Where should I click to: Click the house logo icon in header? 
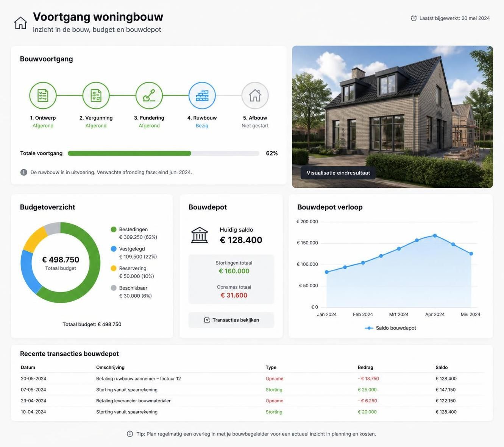[x=20, y=23]
